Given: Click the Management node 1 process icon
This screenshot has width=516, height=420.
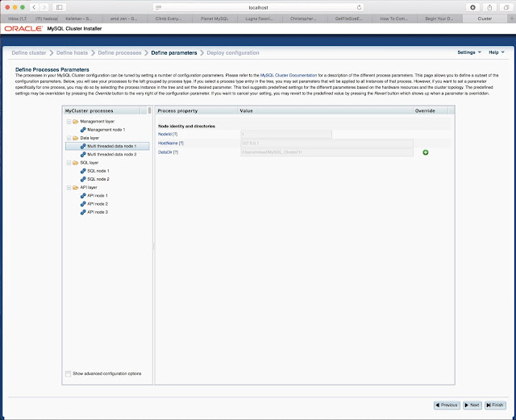Looking at the screenshot, I should [x=83, y=130].
